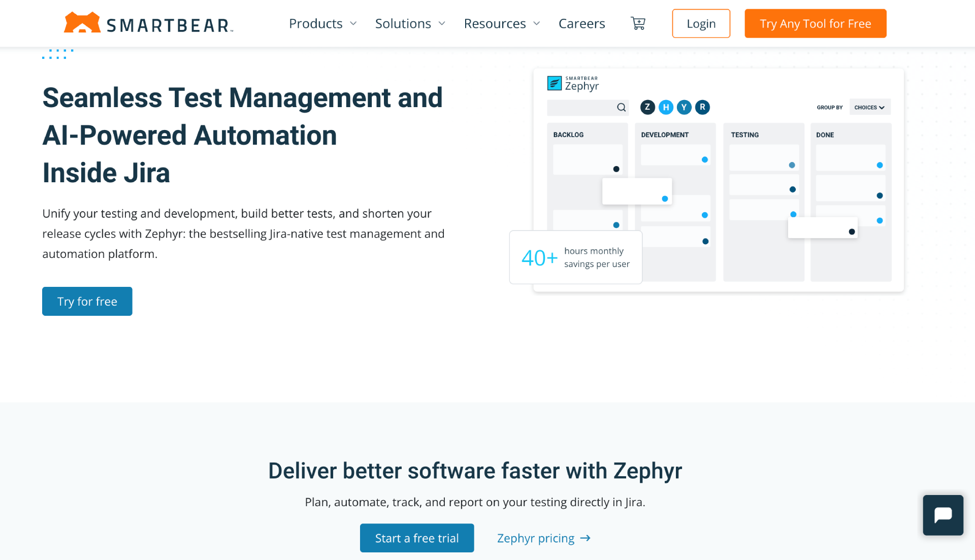This screenshot has height=560, width=975.
Task: Open the Zephyr pricing link
Action: [543, 538]
